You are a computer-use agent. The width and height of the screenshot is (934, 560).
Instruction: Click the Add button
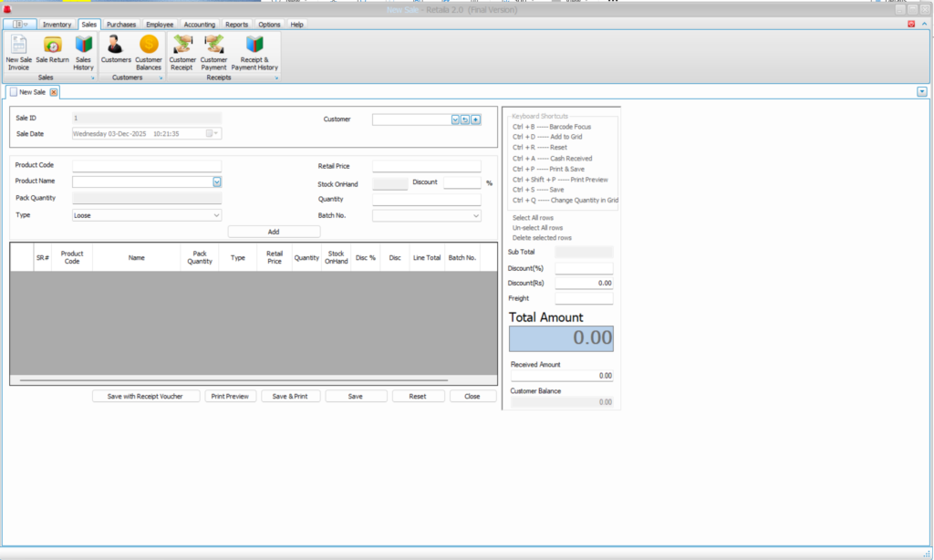(x=274, y=232)
